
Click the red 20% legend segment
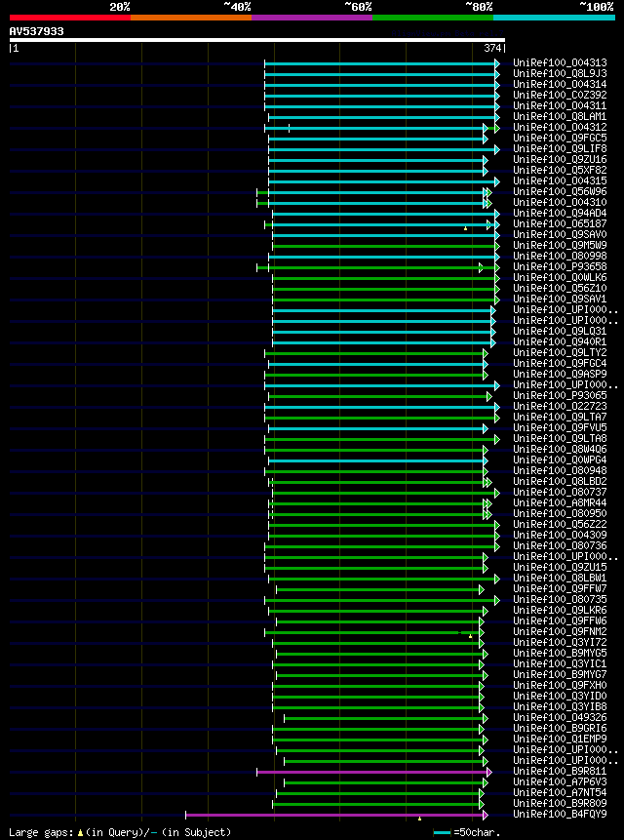[70, 18]
